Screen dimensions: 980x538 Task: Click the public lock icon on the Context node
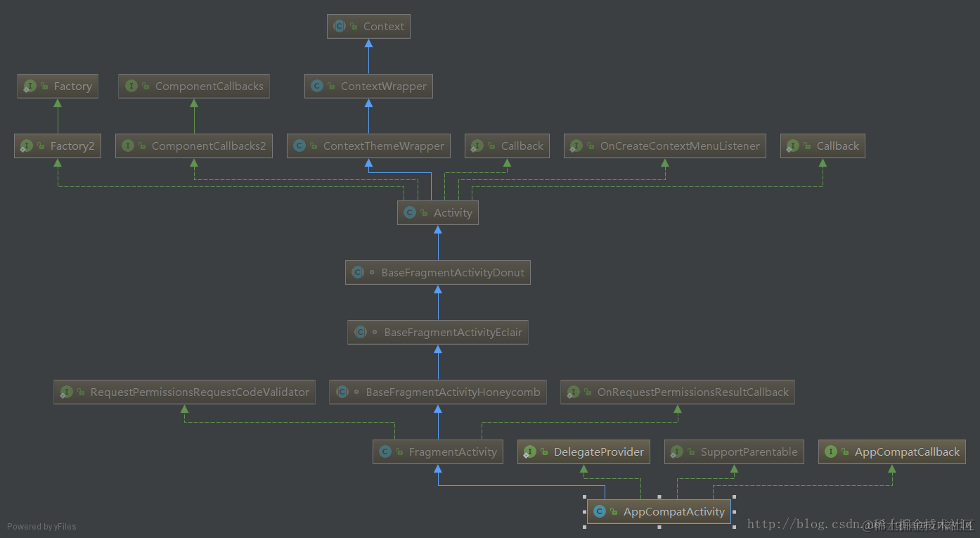(x=354, y=27)
